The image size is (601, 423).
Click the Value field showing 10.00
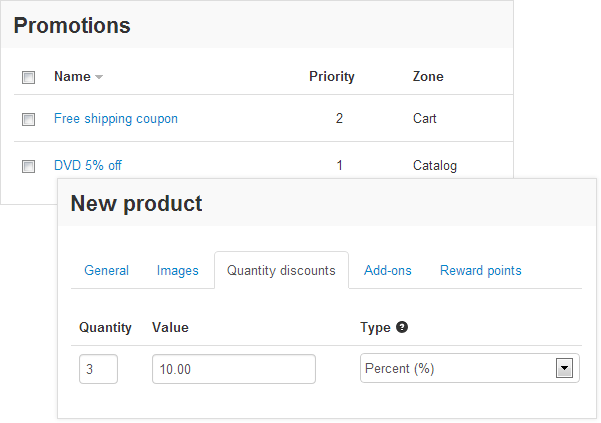[x=234, y=369]
